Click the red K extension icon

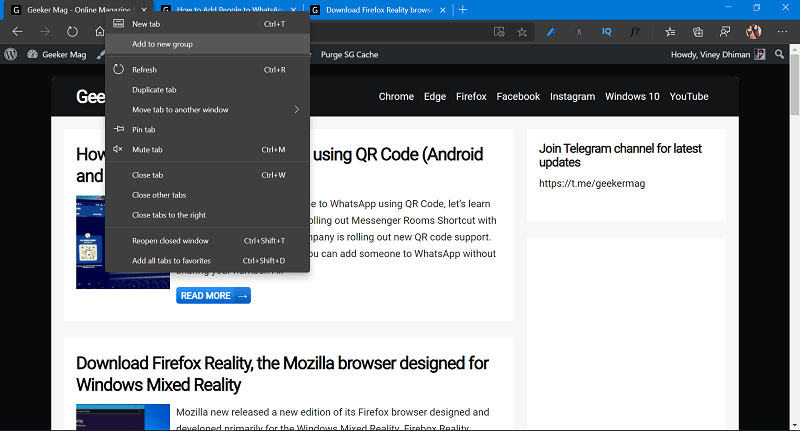click(x=579, y=32)
